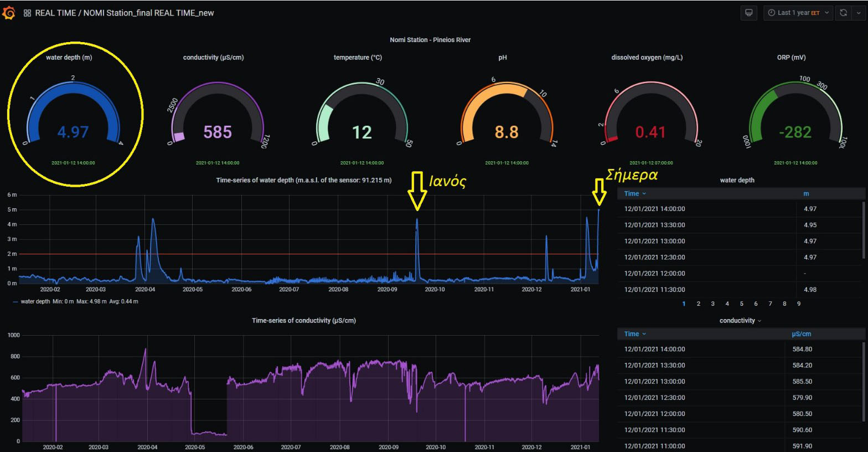The image size is (868, 452).
Task: Click the Grafana logo icon
Action: [9, 13]
